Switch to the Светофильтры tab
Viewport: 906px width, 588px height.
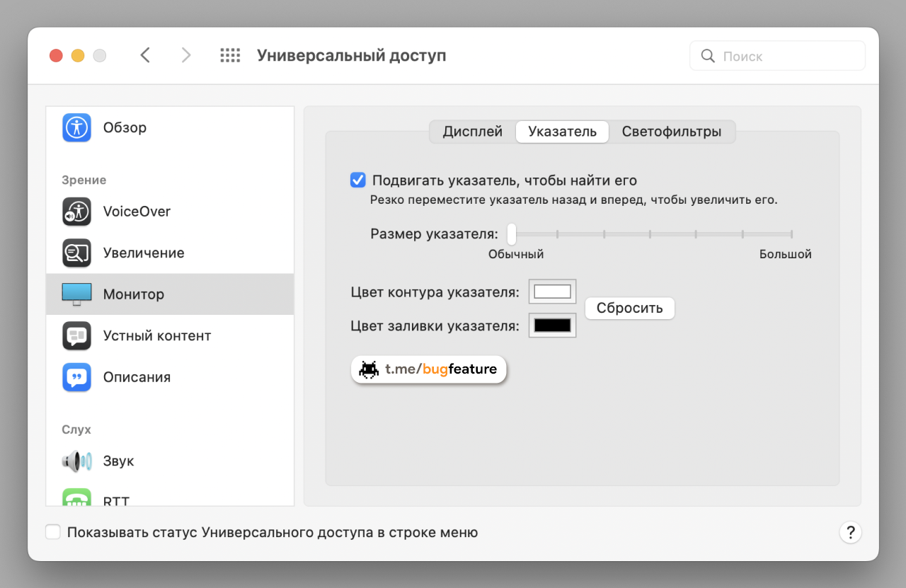(671, 132)
